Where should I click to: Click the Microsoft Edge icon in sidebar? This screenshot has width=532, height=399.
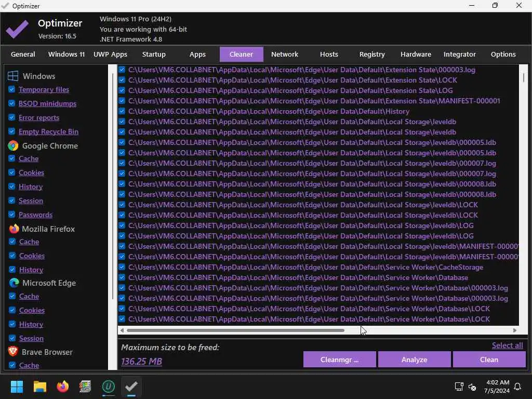14,283
